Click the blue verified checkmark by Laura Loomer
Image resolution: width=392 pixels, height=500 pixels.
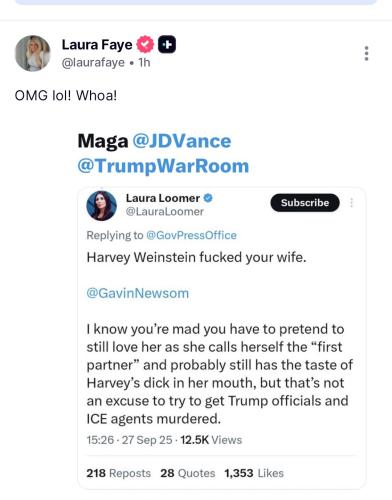[x=208, y=198]
